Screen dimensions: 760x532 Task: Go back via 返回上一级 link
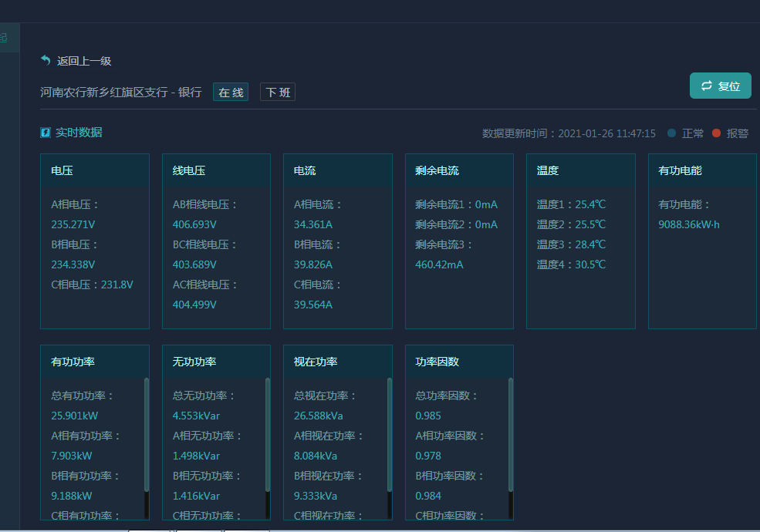tap(84, 61)
